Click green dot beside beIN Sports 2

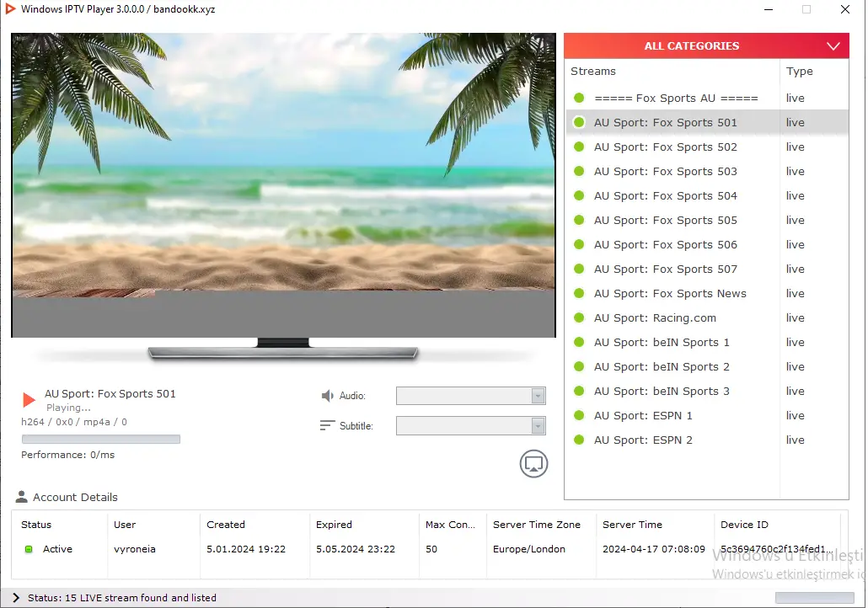pos(579,366)
